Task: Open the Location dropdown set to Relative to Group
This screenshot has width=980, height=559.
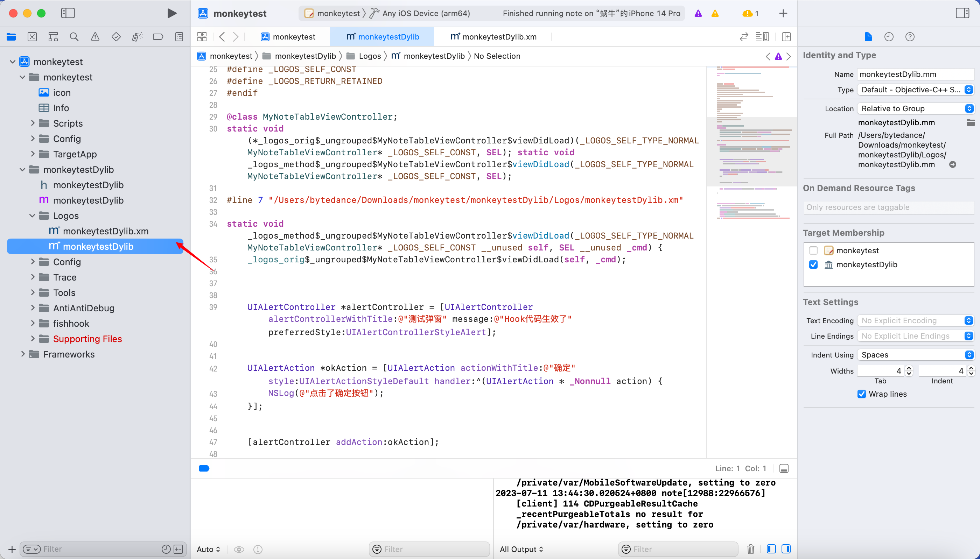Action: point(916,108)
